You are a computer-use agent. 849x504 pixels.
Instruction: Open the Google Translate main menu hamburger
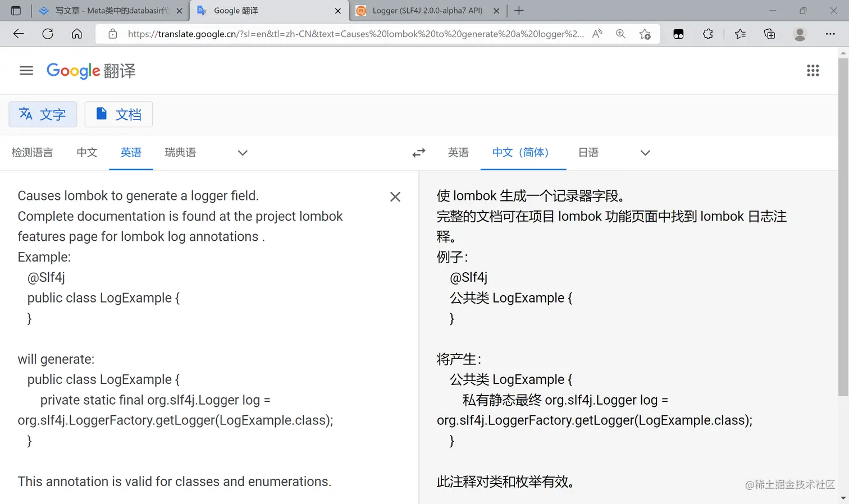26,71
